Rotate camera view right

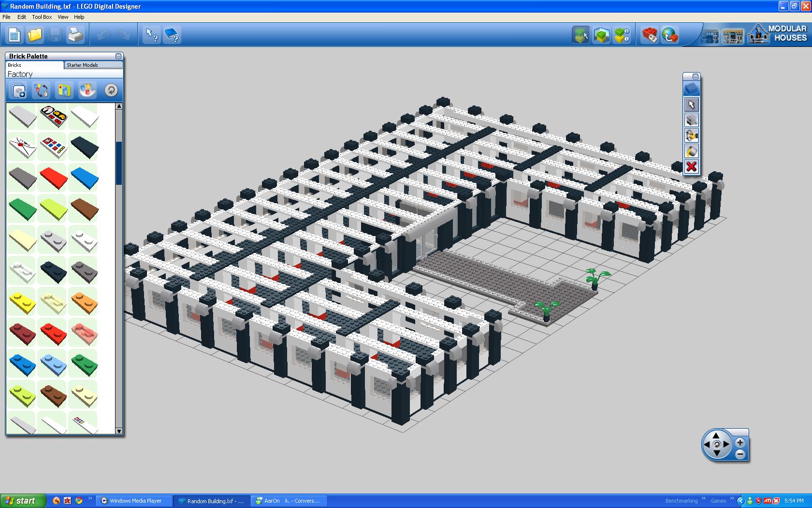click(x=726, y=445)
